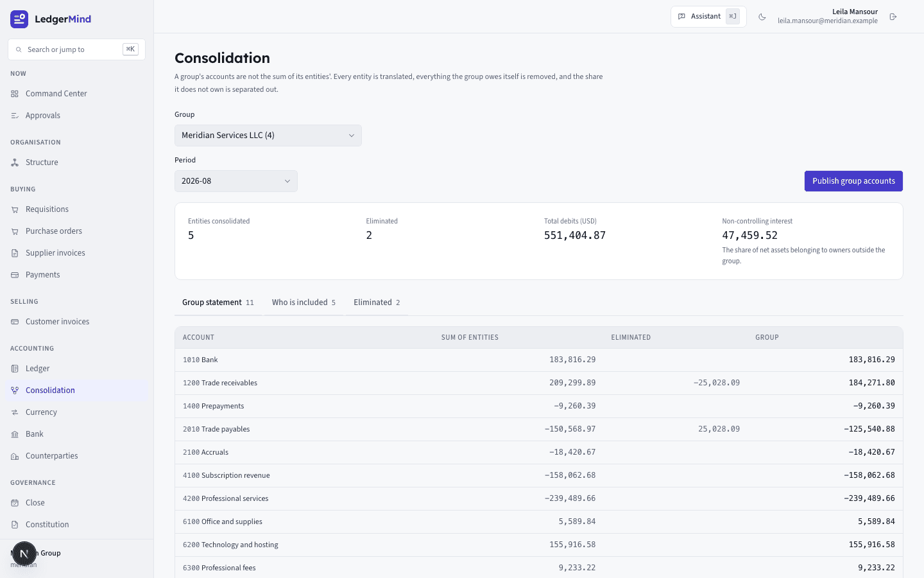Screen dimensions: 924x578
Task: Select the 1010 Bank row
Action: point(539,360)
